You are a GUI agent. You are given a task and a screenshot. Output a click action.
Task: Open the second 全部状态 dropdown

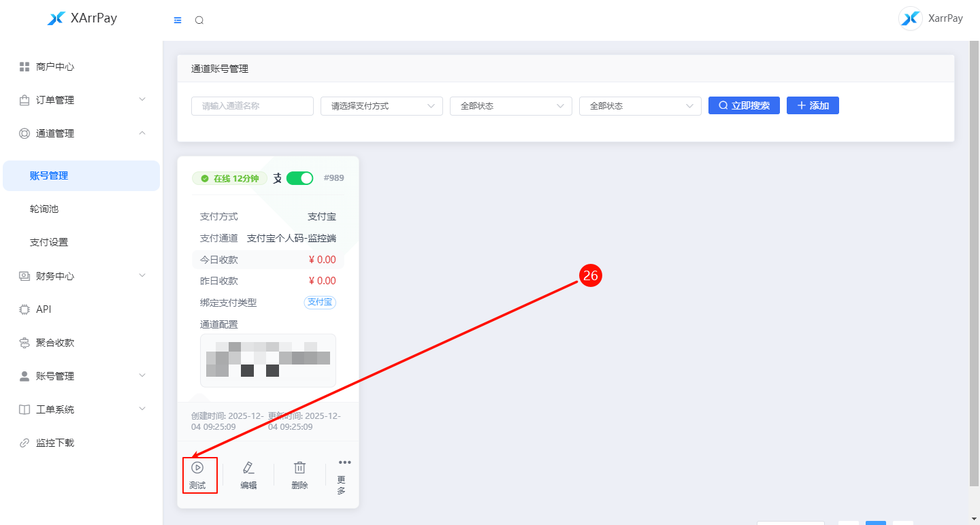click(640, 106)
